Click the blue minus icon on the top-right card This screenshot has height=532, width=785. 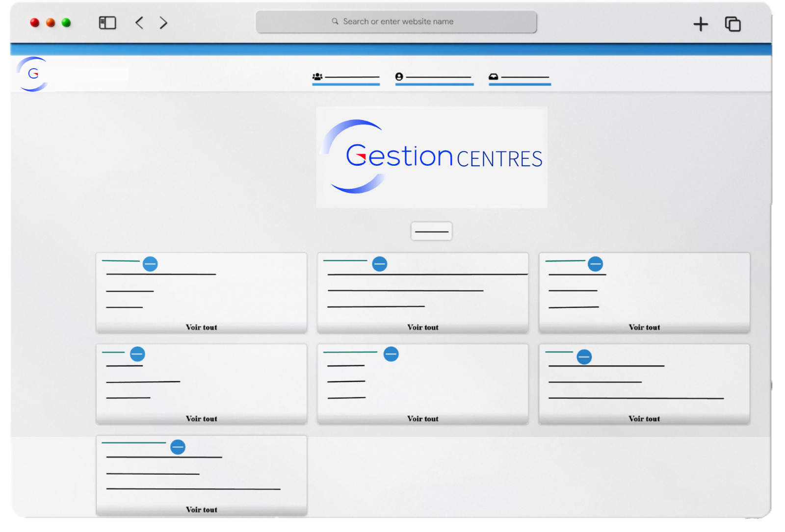tap(595, 264)
